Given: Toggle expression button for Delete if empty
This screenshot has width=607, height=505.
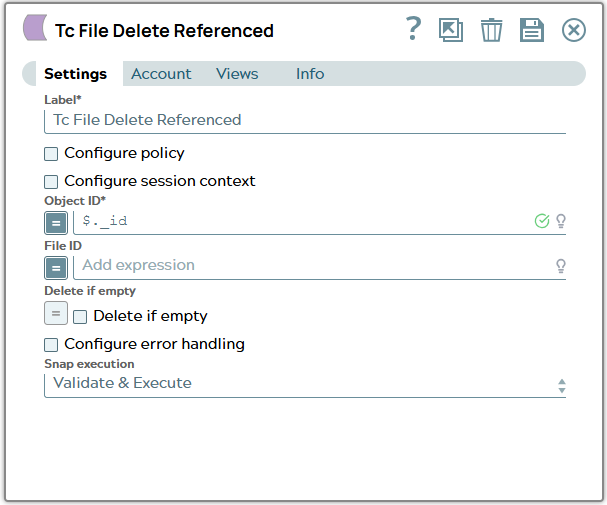Looking at the screenshot, I should [56, 313].
